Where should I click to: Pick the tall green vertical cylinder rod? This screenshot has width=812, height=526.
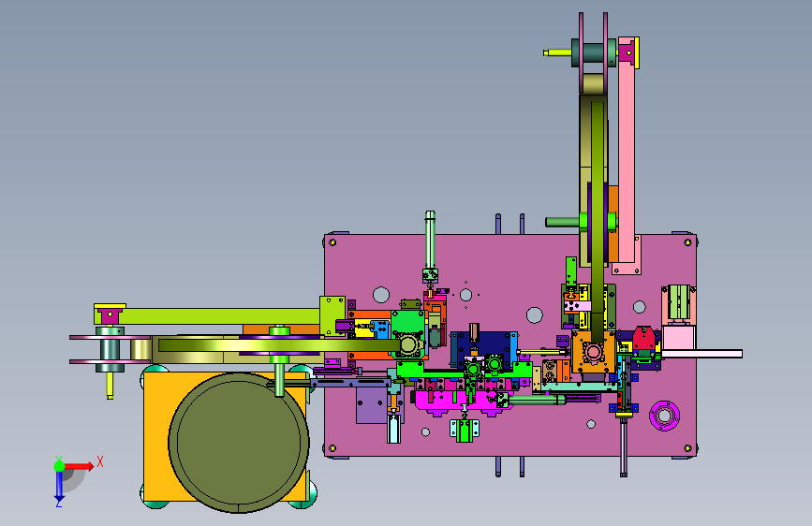click(x=430, y=240)
